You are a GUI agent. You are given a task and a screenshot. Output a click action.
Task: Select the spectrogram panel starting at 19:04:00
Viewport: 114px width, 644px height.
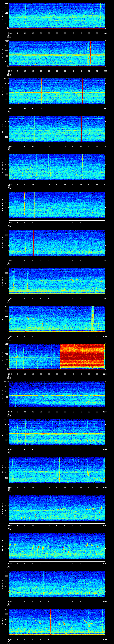click(57, 129)
